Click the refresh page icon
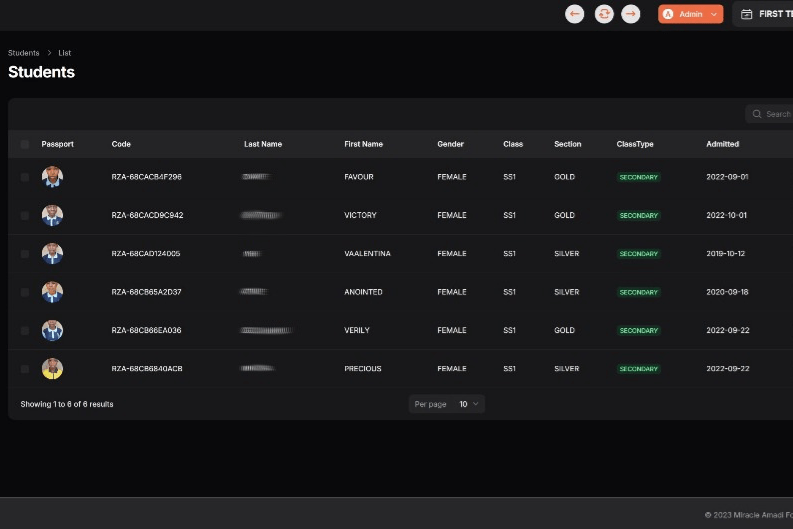793x529 pixels. [x=604, y=14]
